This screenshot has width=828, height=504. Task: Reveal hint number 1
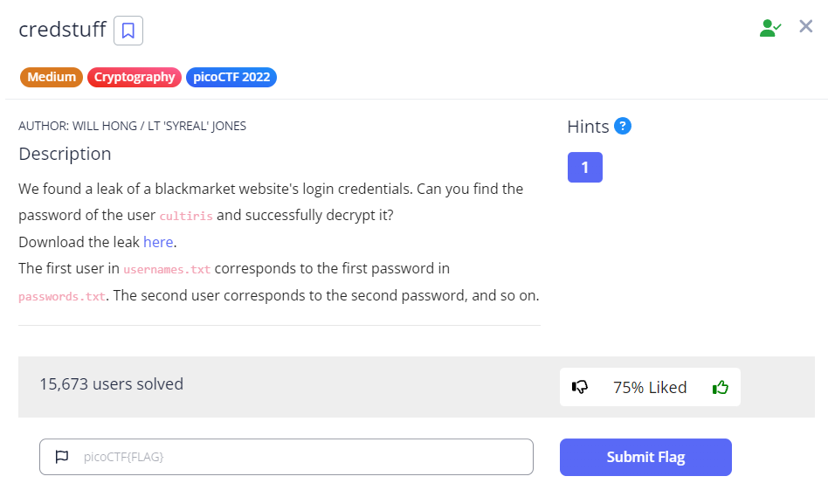[584, 167]
